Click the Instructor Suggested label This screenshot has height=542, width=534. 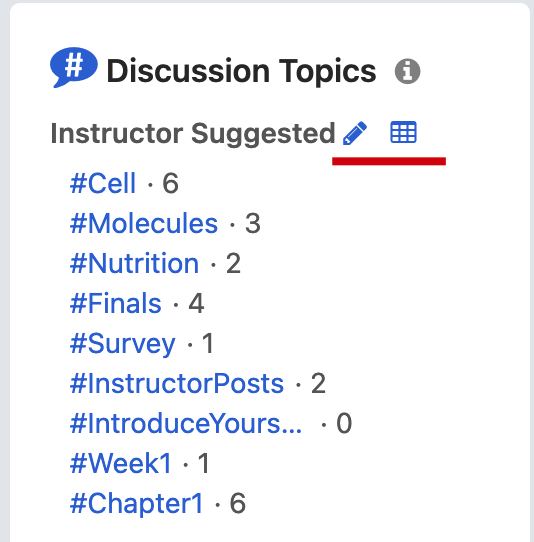pos(193,133)
